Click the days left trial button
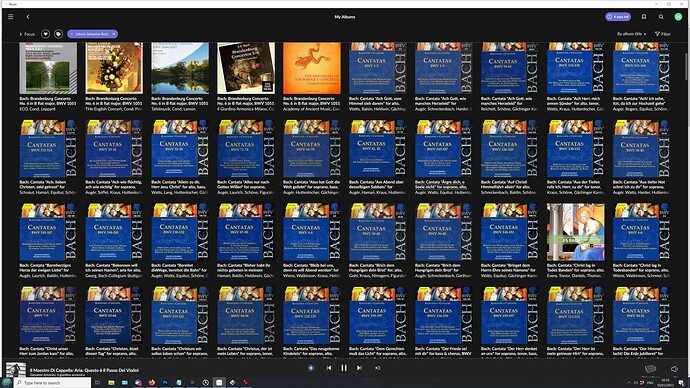Viewport: 690px width, 388px height. [x=618, y=17]
